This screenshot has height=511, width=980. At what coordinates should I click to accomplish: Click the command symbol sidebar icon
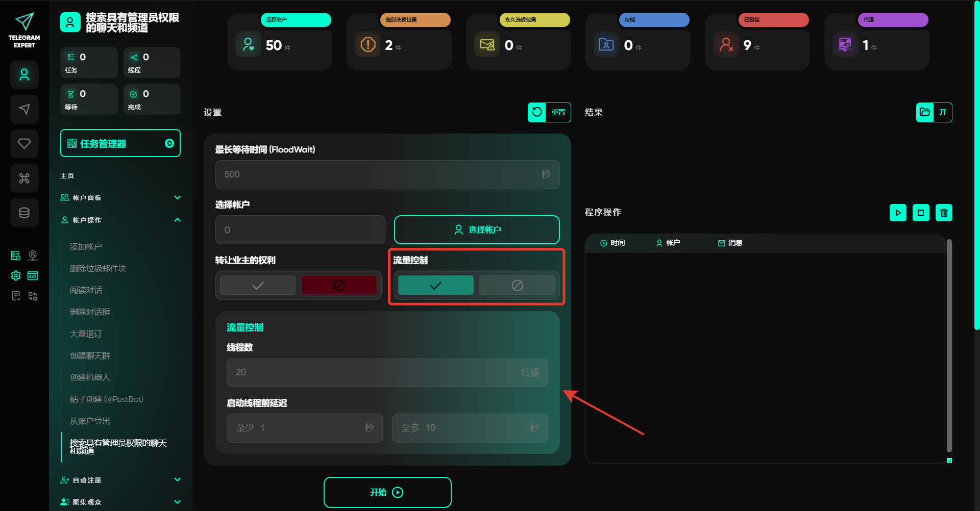click(24, 178)
